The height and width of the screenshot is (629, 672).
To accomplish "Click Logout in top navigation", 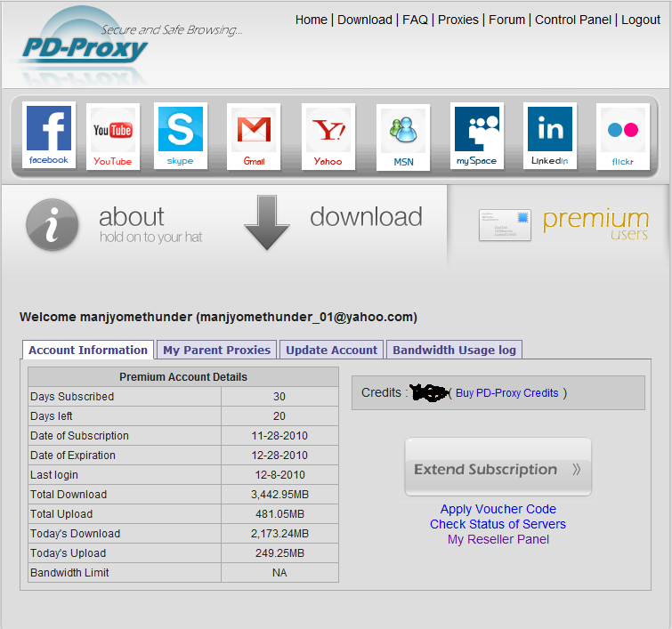I will 641,20.
